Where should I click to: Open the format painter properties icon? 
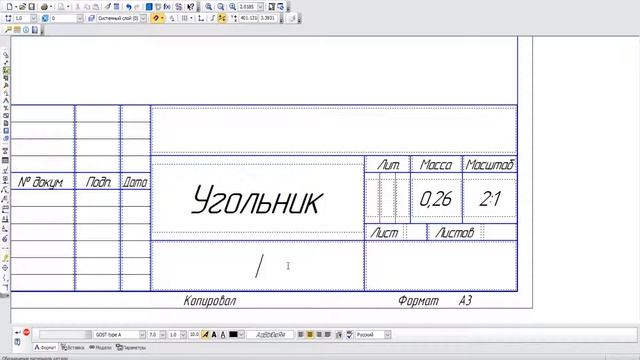click(x=108, y=7)
